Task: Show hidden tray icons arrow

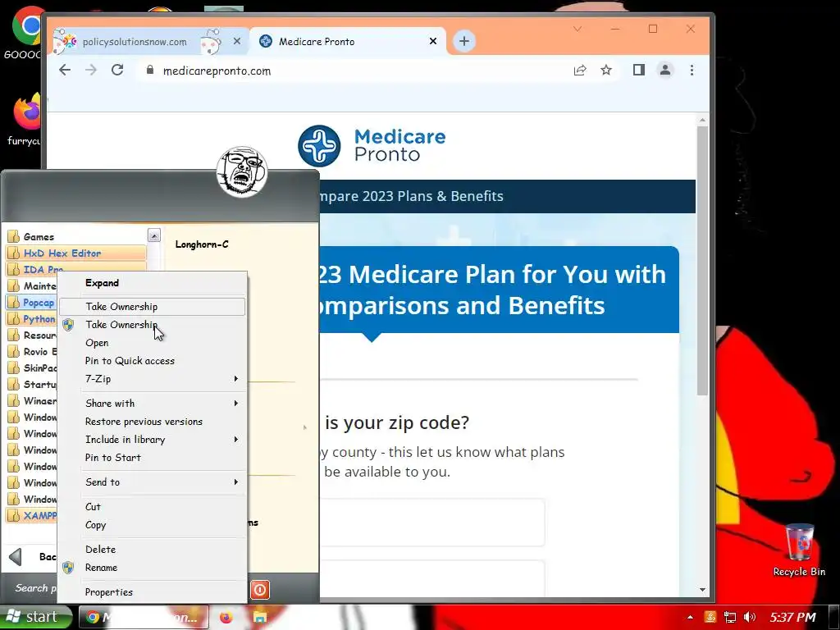Action: (690, 617)
